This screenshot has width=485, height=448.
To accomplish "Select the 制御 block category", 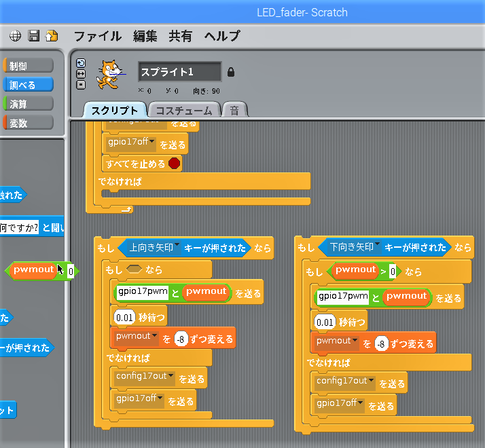I will (28, 66).
